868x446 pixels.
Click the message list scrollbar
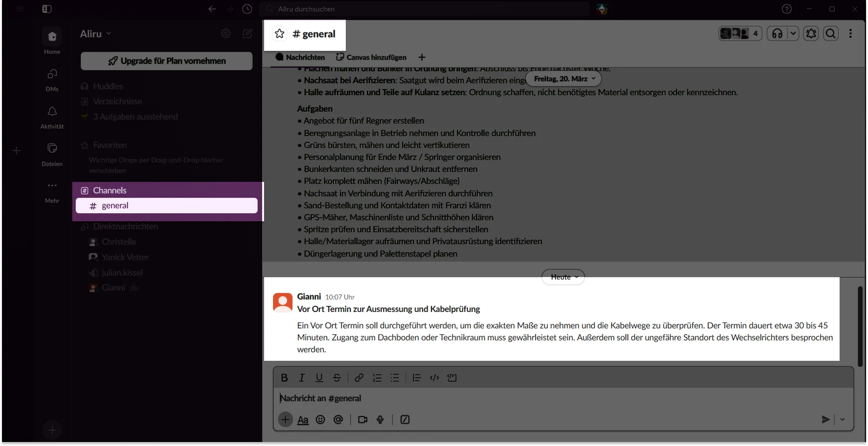click(x=860, y=326)
